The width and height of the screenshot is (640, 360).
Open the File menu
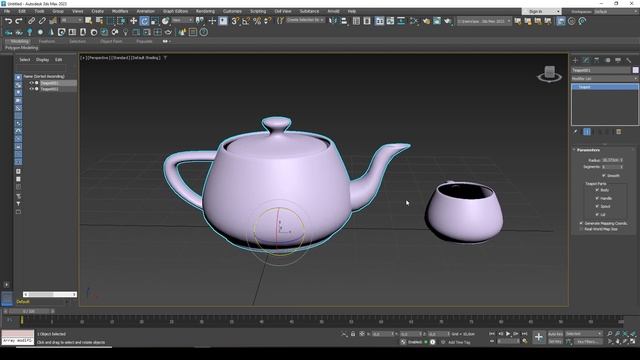coord(7,11)
